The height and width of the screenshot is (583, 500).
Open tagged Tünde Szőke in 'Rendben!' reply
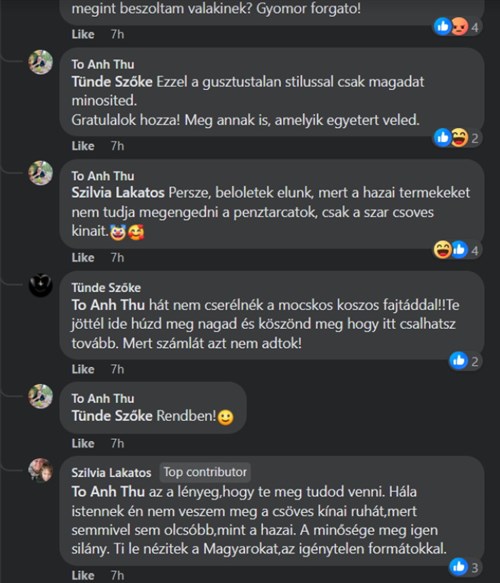coord(112,416)
